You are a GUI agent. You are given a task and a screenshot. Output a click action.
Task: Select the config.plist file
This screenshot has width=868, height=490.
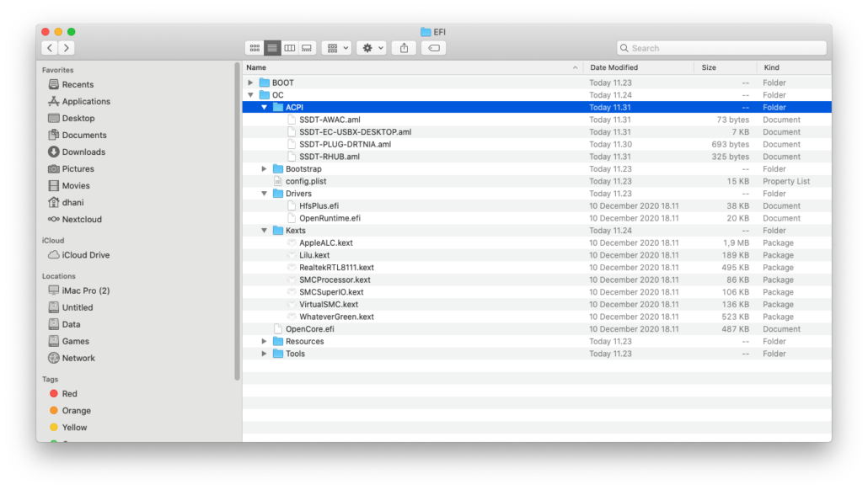[307, 181]
